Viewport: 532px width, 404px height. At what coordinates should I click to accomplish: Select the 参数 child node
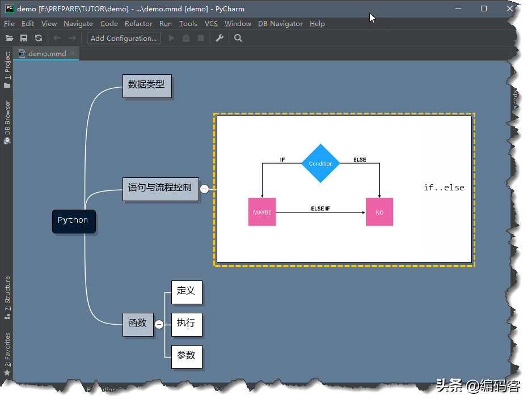(187, 357)
